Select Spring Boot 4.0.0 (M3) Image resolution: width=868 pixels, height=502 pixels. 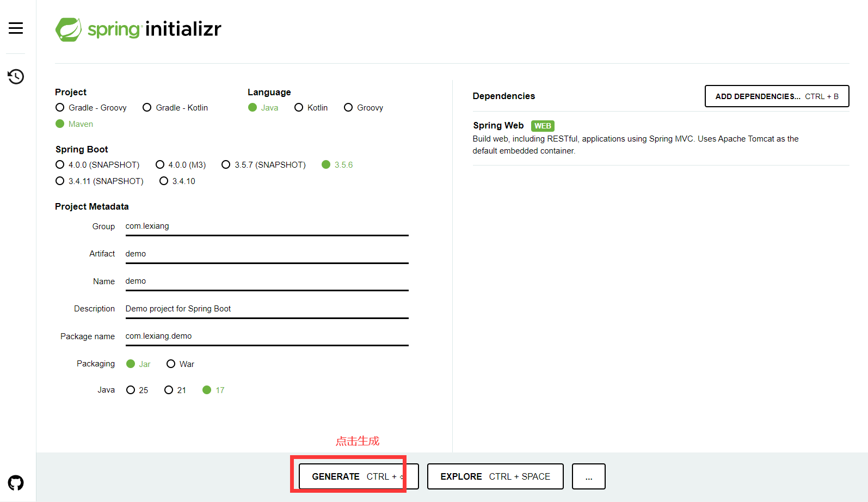pos(181,165)
